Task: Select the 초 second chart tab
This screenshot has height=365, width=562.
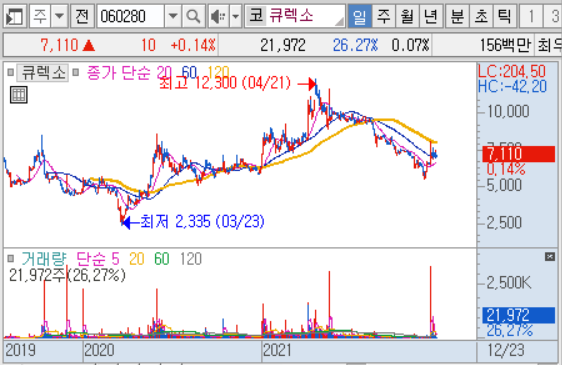Action: [481, 16]
